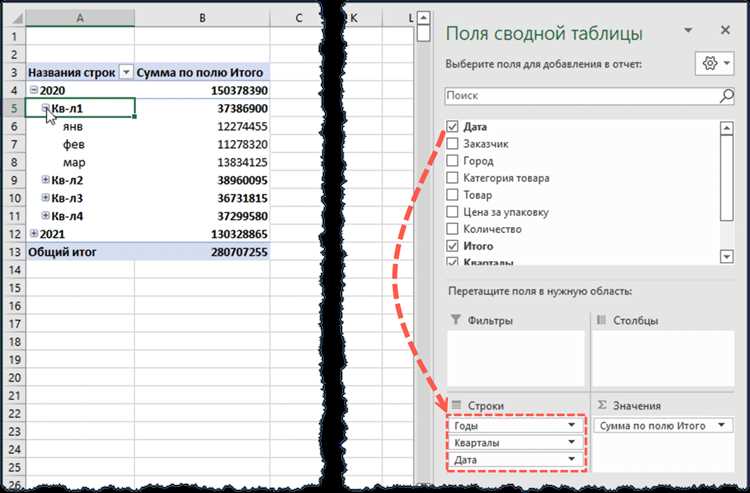Click the Сумма по полю Итого header cell
Screen dimensions: 750x493
click(x=202, y=73)
